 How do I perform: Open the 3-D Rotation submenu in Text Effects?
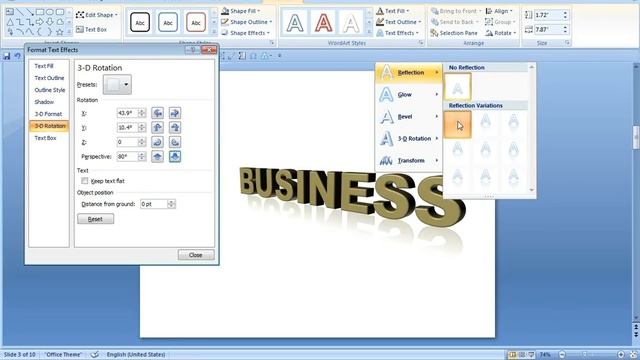point(409,139)
